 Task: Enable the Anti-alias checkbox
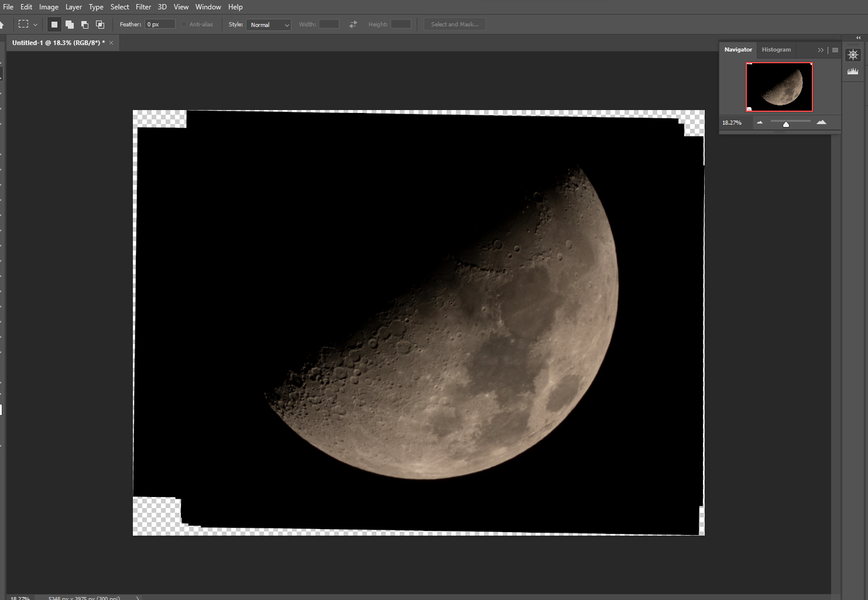184,24
